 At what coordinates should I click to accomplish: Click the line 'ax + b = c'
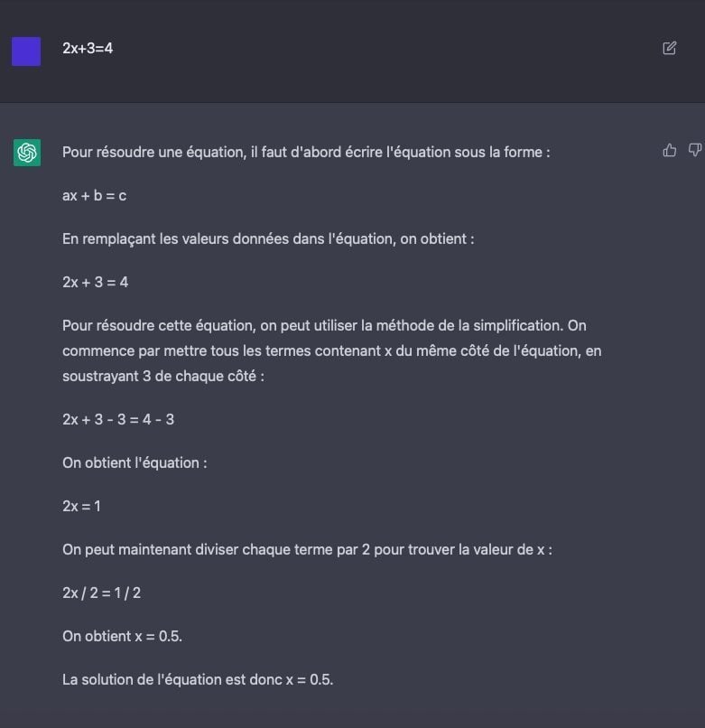94,195
